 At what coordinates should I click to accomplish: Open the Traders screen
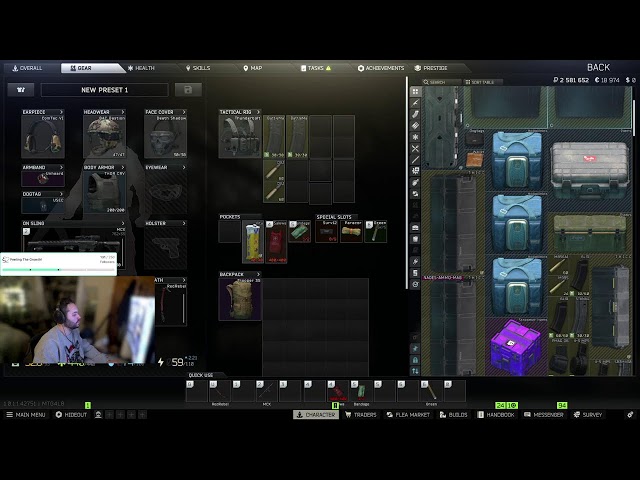coord(361,415)
